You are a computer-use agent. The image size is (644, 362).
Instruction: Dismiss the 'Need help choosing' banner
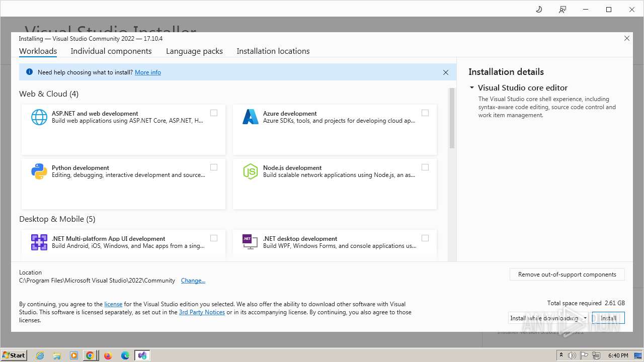click(446, 72)
